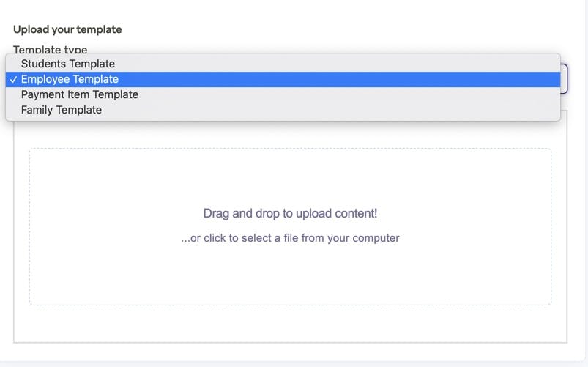Click the 'Drag and drop to upload content!' text
Screen dimensions: 588x367
290,214
